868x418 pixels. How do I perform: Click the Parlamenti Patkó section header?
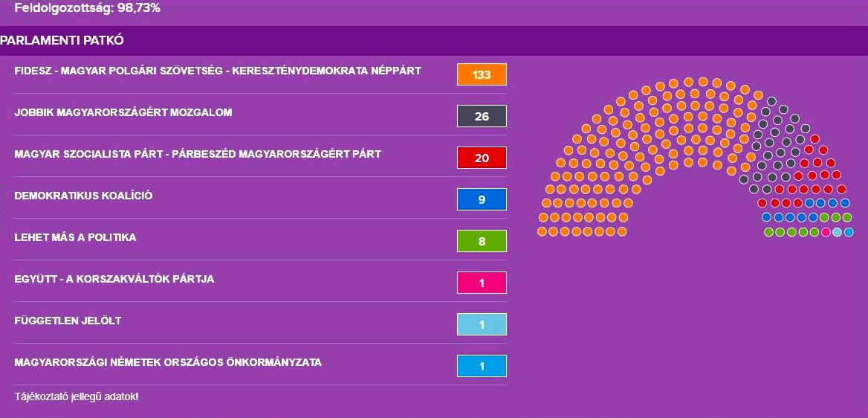click(62, 40)
